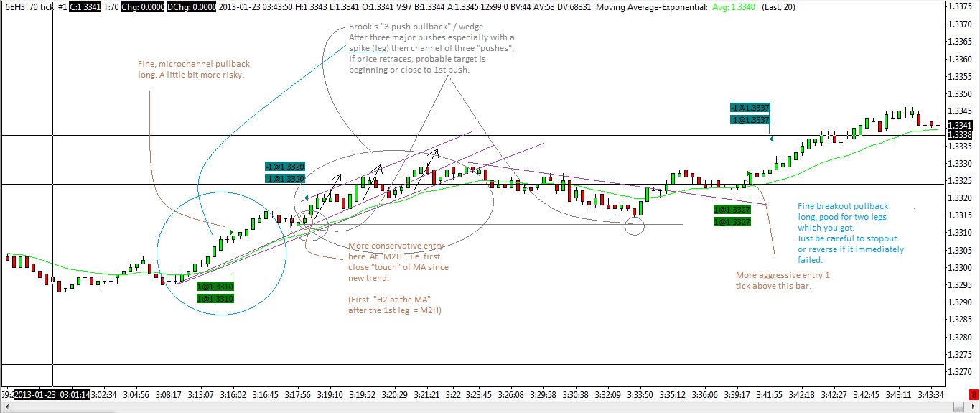Click the highlighted 2013-01-23 03:01:14 cursor time
This screenshot has width=980, height=413.
[53, 394]
